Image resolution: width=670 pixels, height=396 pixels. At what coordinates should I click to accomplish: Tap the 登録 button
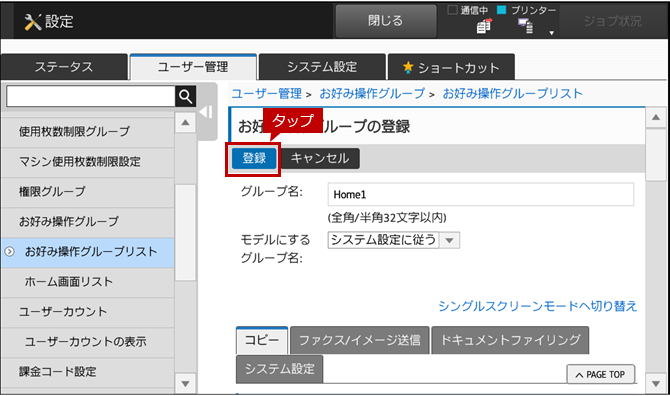[x=254, y=158]
